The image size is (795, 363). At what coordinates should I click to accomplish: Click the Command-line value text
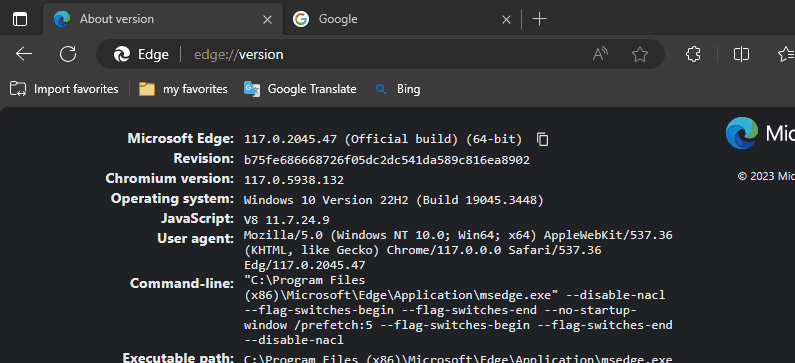coord(458,310)
